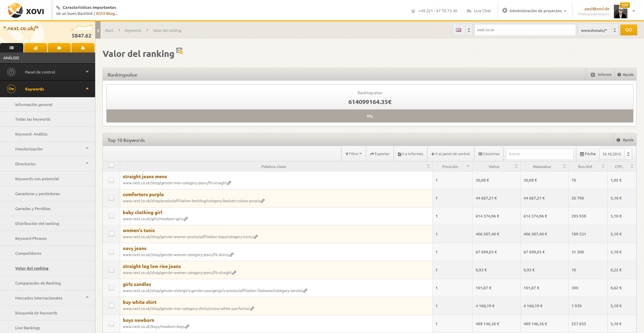Click the Rankingvalue 0% progress bar

pyautogui.click(x=370, y=116)
